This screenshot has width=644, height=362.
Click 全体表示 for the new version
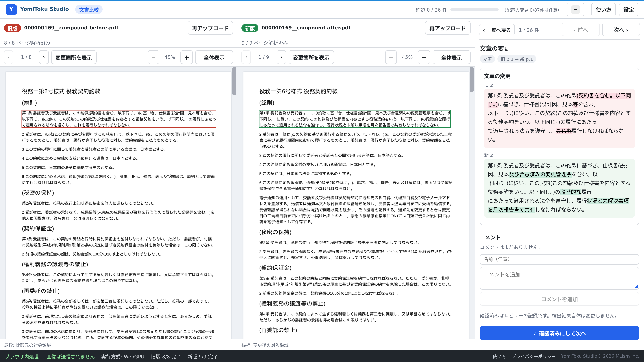click(451, 57)
